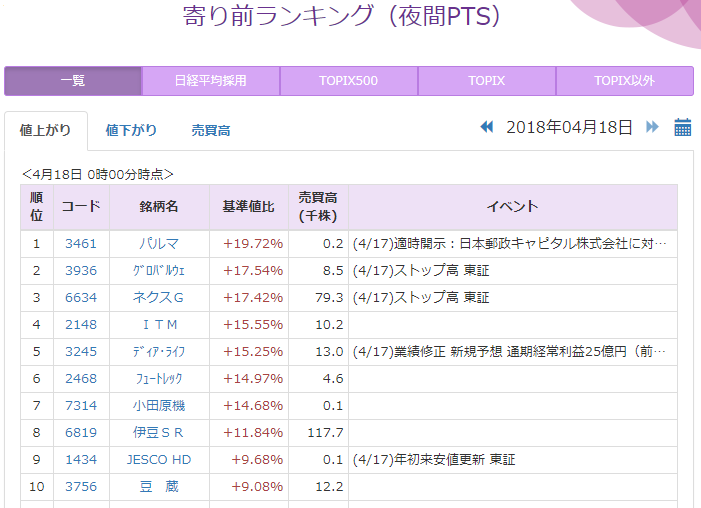Click the 業績修正 event text for ディア・ライフ

[x=509, y=351]
